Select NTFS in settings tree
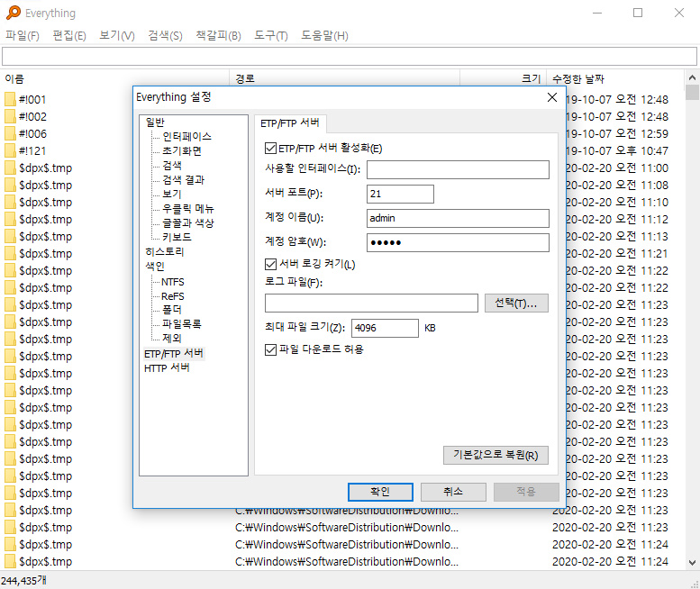The height and width of the screenshot is (589, 700). [173, 282]
